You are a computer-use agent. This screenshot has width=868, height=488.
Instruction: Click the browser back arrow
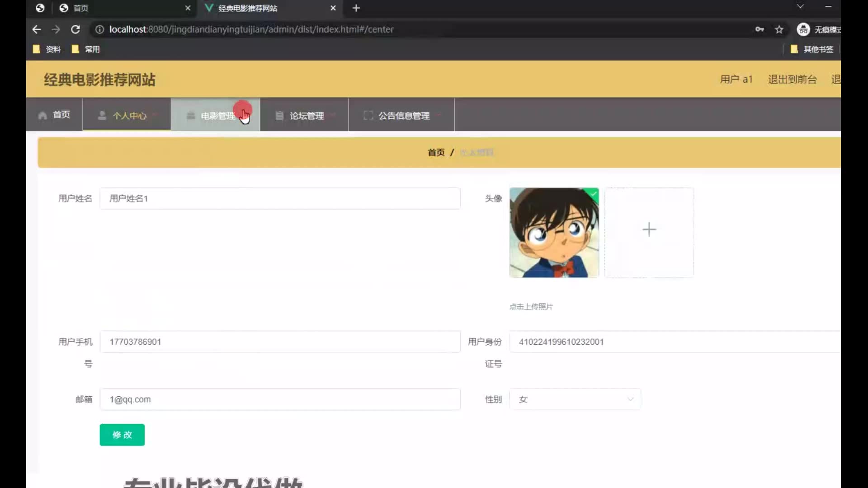click(37, 29)
